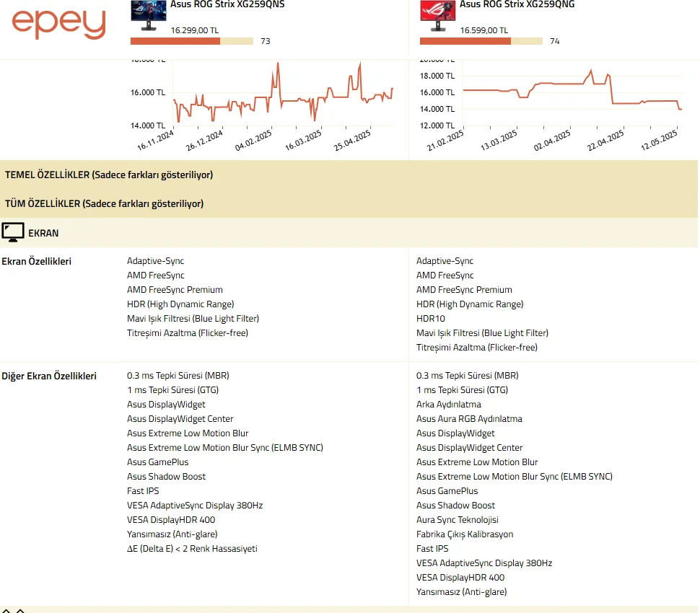
Task: Open the epey logo home link
Action: click(x=58, y=24)
